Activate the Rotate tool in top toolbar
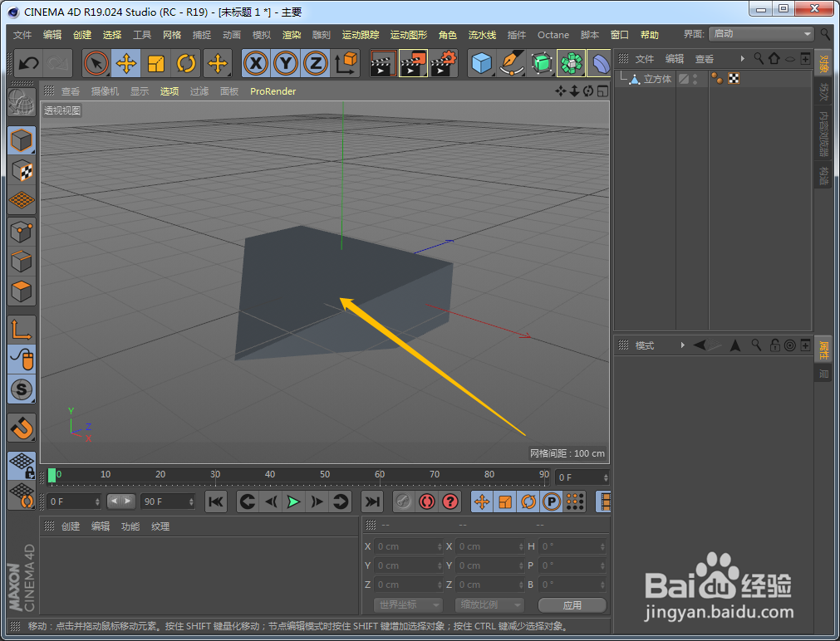This screenshot has width=840, height=641. [186, 64]
